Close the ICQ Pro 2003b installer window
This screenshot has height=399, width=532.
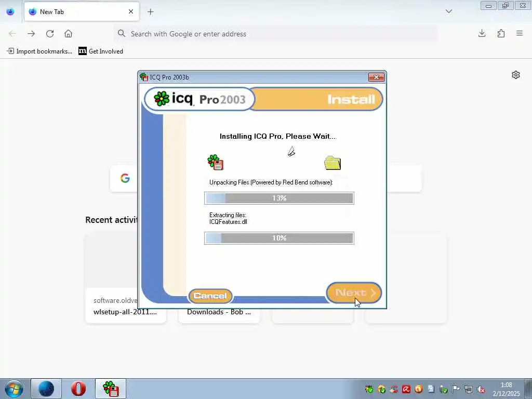(x=376, y=77)
